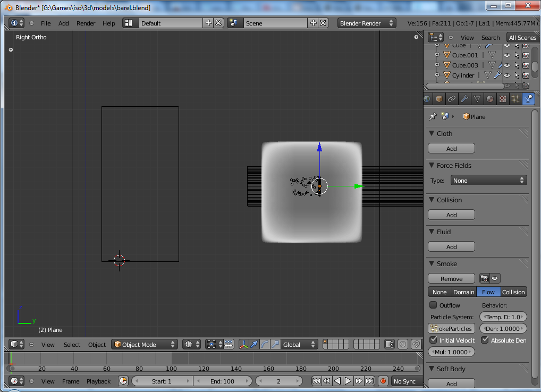Open the 3D view Select menu
The height and width of the screenshot is (392, 541).
(72, 344)
